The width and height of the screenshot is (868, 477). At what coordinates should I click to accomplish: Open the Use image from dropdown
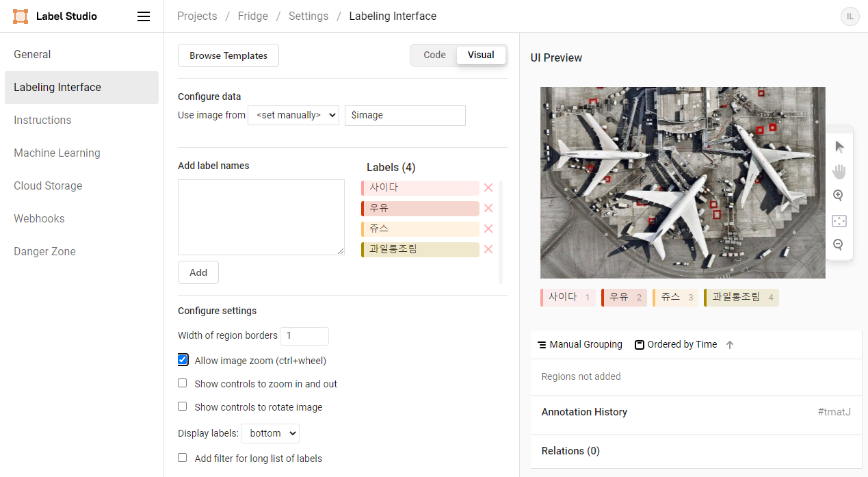(293, 115)
